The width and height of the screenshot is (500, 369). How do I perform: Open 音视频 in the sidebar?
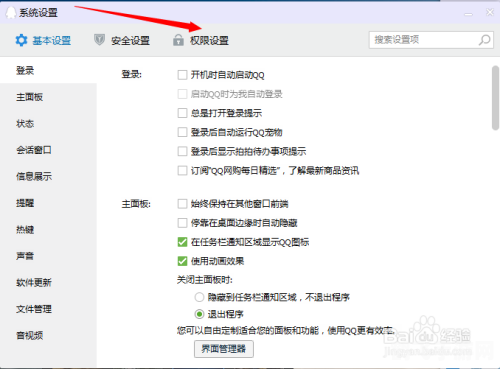(48, 335)
